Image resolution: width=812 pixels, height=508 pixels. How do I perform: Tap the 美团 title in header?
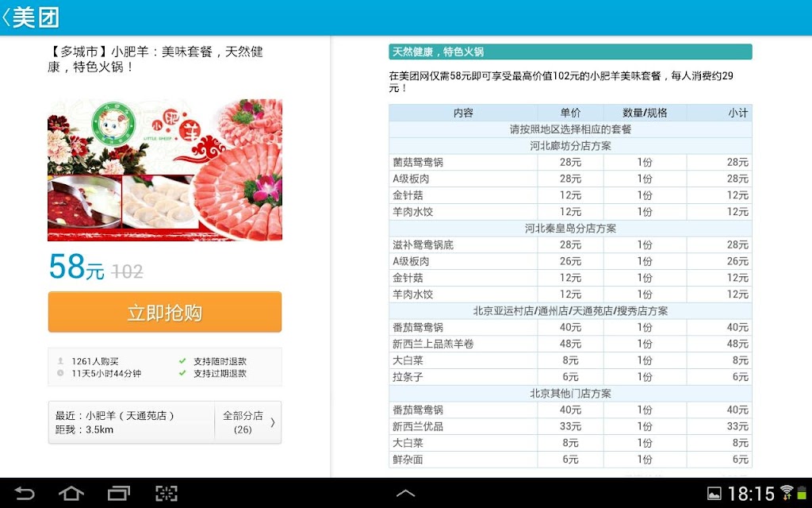tap(35, 17)
